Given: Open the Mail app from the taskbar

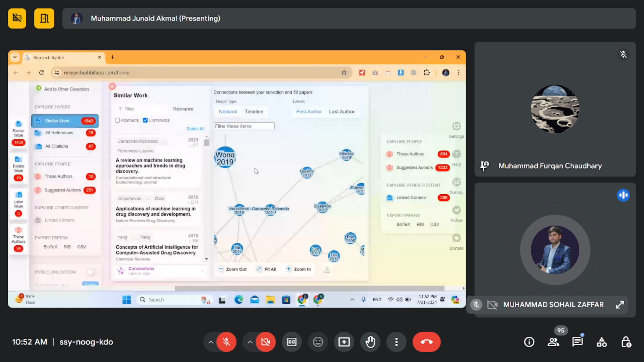Looking at the screenshot, I should click(255, 300).
